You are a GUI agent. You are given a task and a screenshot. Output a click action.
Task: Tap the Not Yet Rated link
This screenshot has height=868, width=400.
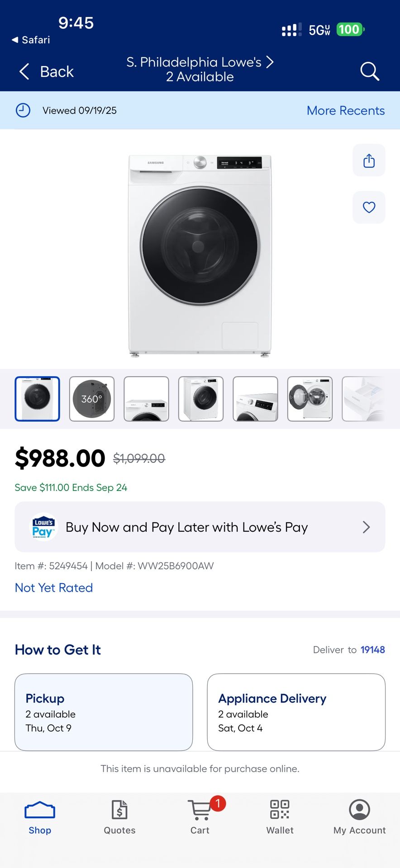click(x=54, y=588)
